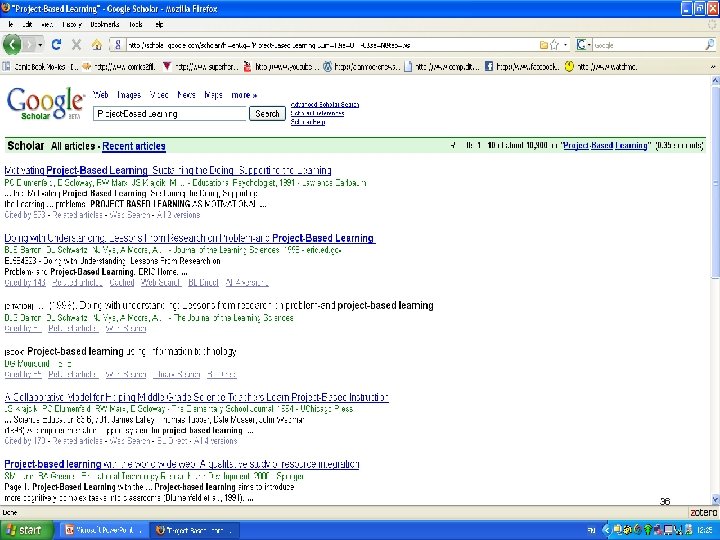The width and height of the screenshot is (720, 540).
Task: Open the Windows Start menu
Action: click(26, 530)
